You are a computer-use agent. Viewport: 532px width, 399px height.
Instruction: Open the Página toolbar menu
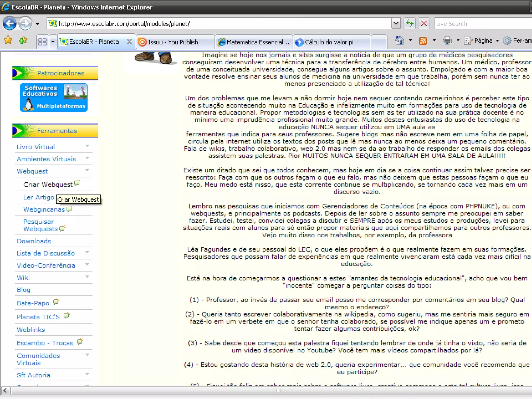pos(483,41)
